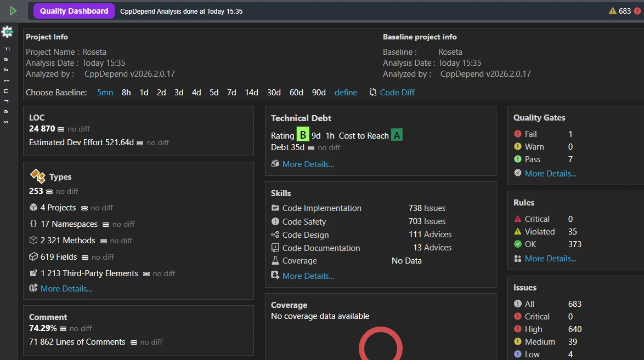Click the Types panel header icon

tap(37, 176)
